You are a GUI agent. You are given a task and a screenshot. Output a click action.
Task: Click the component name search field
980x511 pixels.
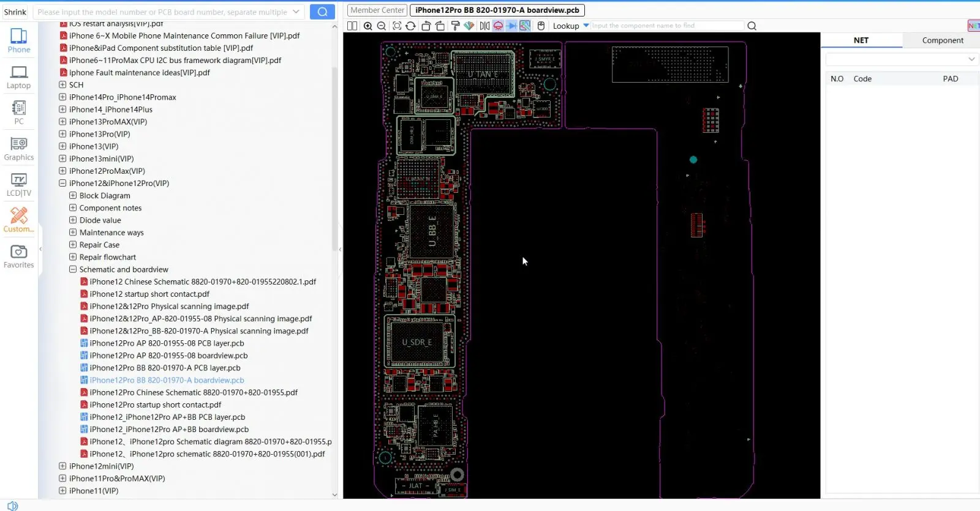coord(667,26)
